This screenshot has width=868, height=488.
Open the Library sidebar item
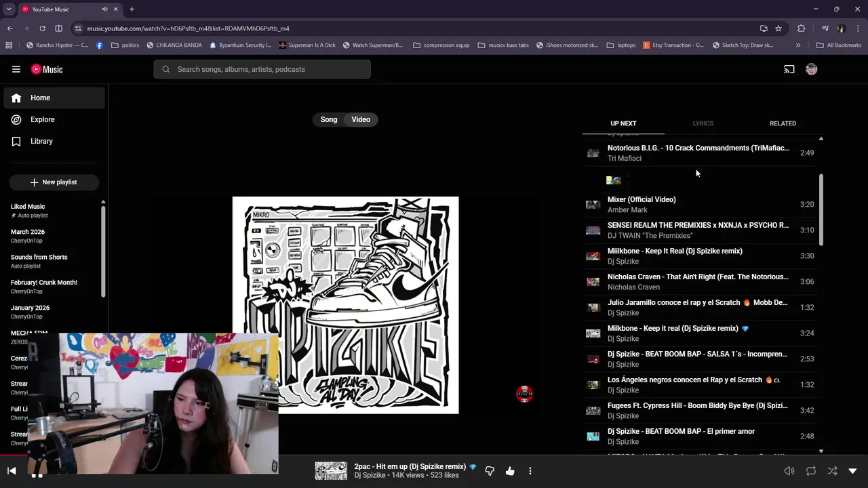[54, 141]
